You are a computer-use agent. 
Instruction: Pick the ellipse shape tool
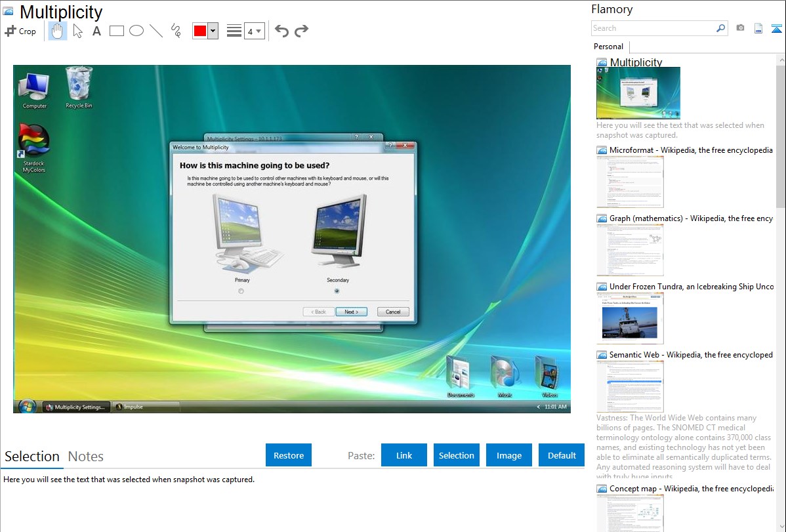pos(136,31)
